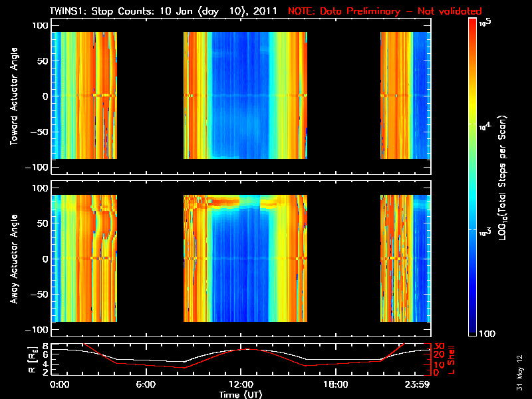Screen dimensions: 532x399
Task: Click the '0:00' time tick label
Action: tap(59, 384)
